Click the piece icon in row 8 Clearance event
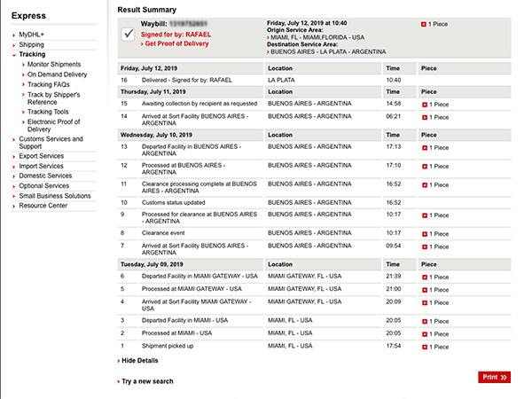The image size is (532, 399). (425, 234)
